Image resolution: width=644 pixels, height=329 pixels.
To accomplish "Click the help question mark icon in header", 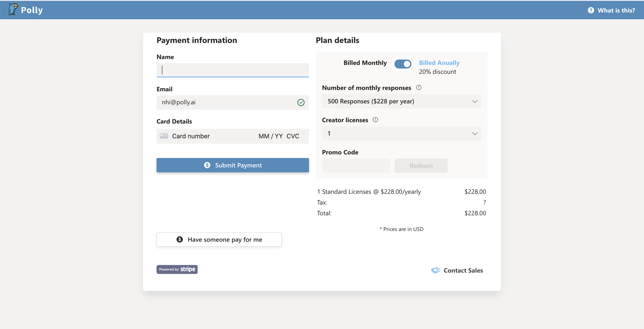I will (591, 10).
